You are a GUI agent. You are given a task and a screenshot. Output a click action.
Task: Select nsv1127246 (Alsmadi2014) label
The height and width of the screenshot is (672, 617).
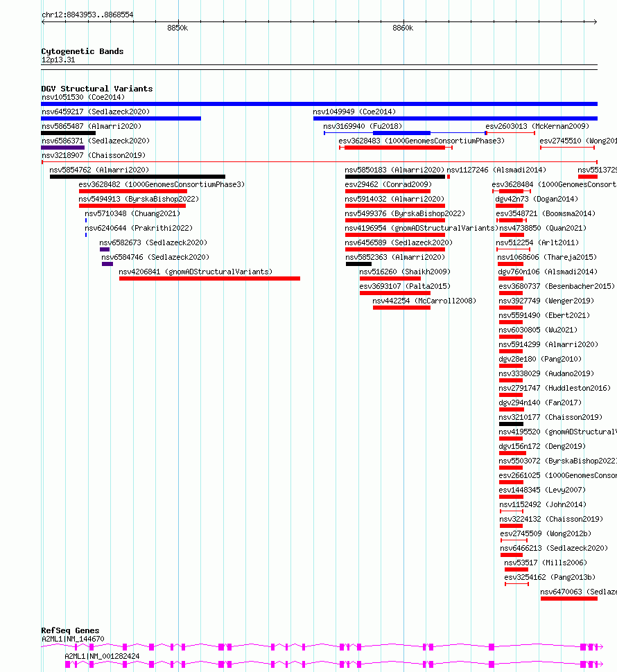click(x=496, y=170)
